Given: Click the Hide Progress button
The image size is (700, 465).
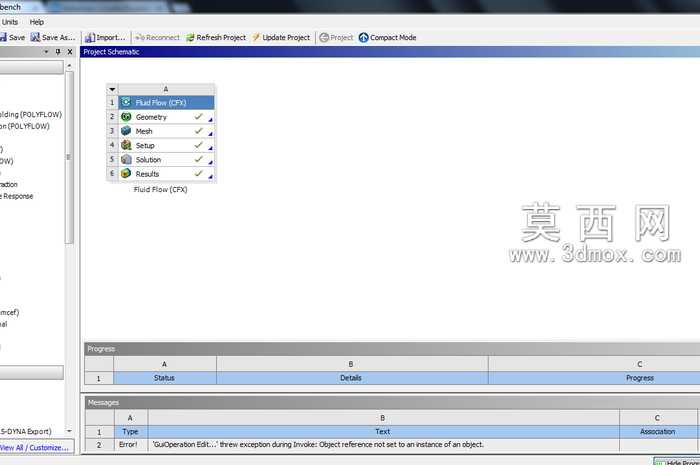Looking at the screenshot, I should coord(677,462).
